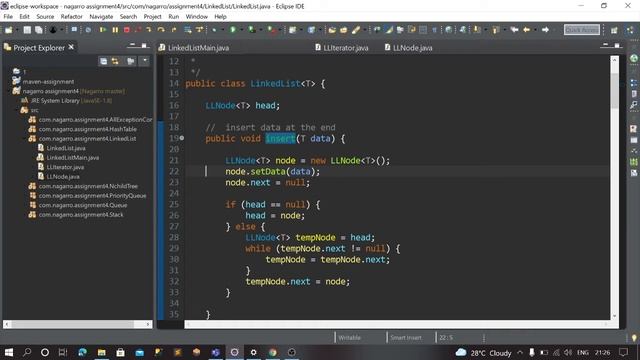Select LinkedListMain.java in the project tree
The width and height of the screenshot is (640, 360).
tap(73, 158)
